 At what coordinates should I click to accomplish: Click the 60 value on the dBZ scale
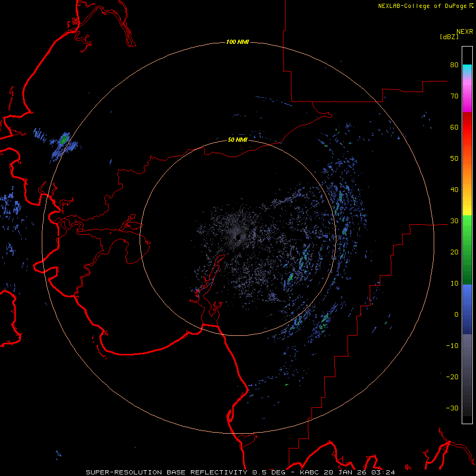(x=454, y=127)
